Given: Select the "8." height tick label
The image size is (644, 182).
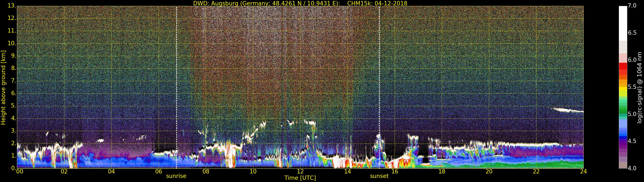Looking at the screenshot, I should (14, 68).
